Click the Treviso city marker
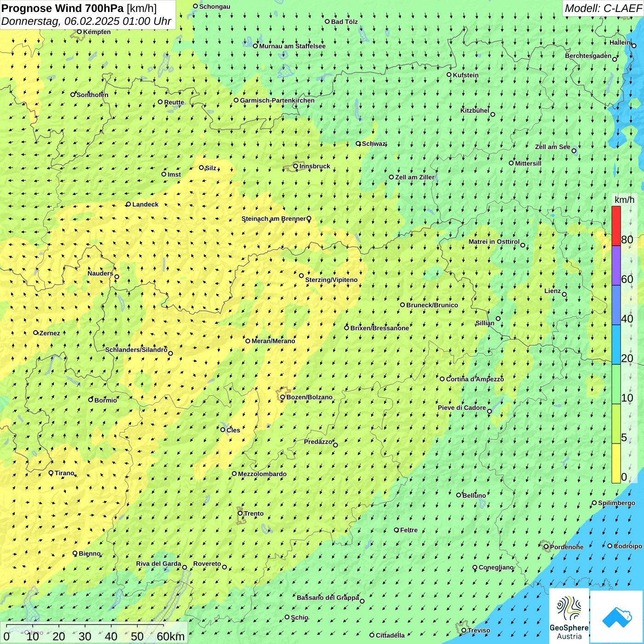This screenshot has width=644, height=644. [x=464, y=631]
